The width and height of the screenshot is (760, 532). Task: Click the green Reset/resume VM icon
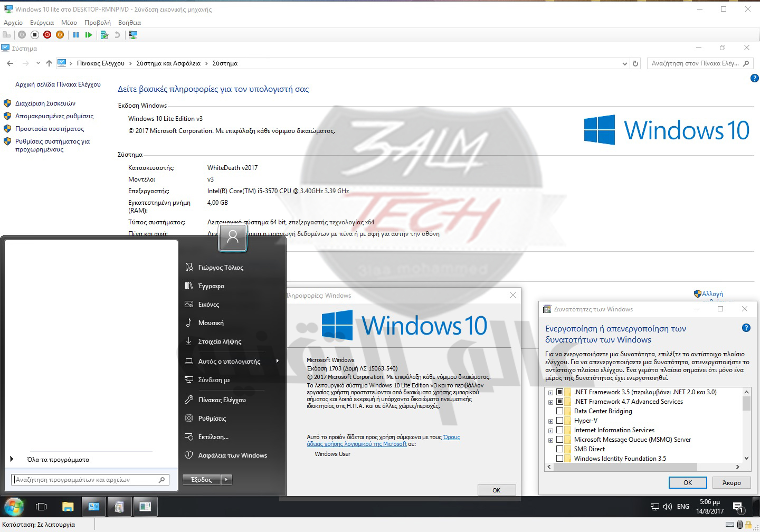89,35
